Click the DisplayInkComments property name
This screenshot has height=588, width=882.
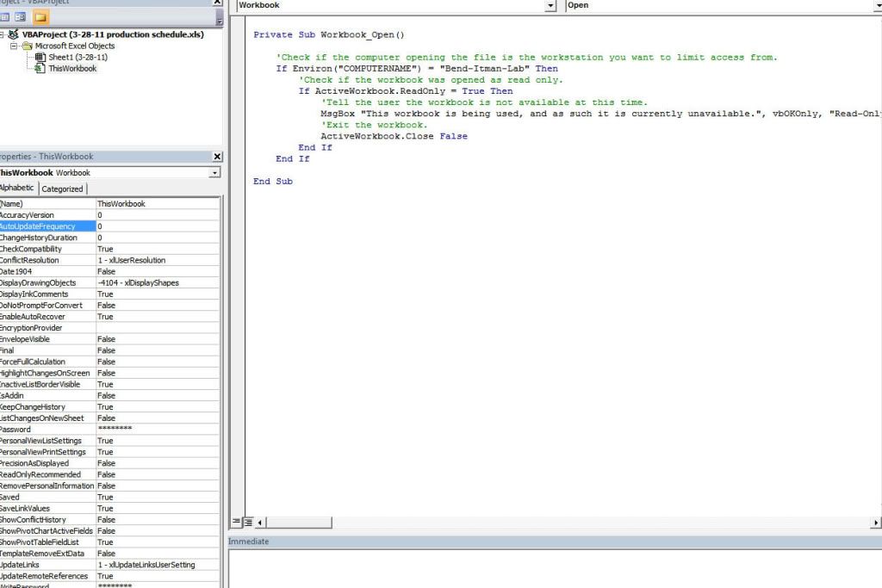click(x=34, y=294)
